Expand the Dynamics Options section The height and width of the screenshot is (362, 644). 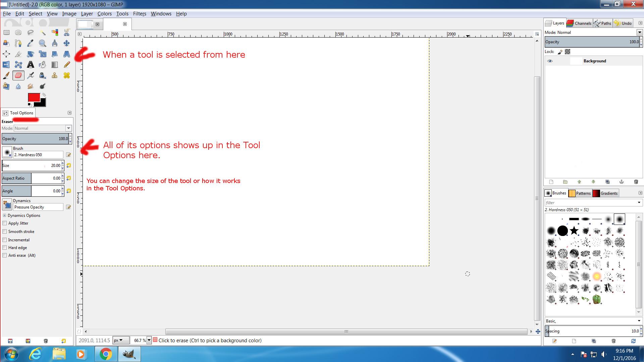[5, 216]
